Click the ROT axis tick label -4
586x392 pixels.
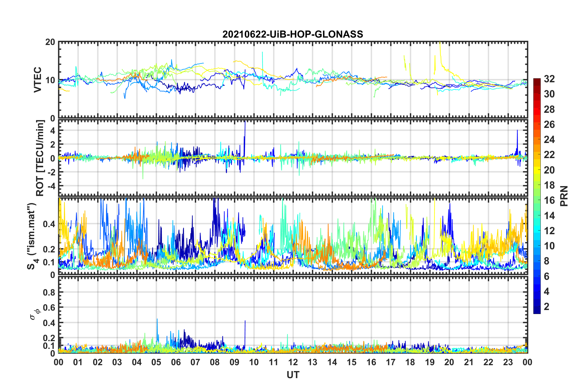[51, 186]
